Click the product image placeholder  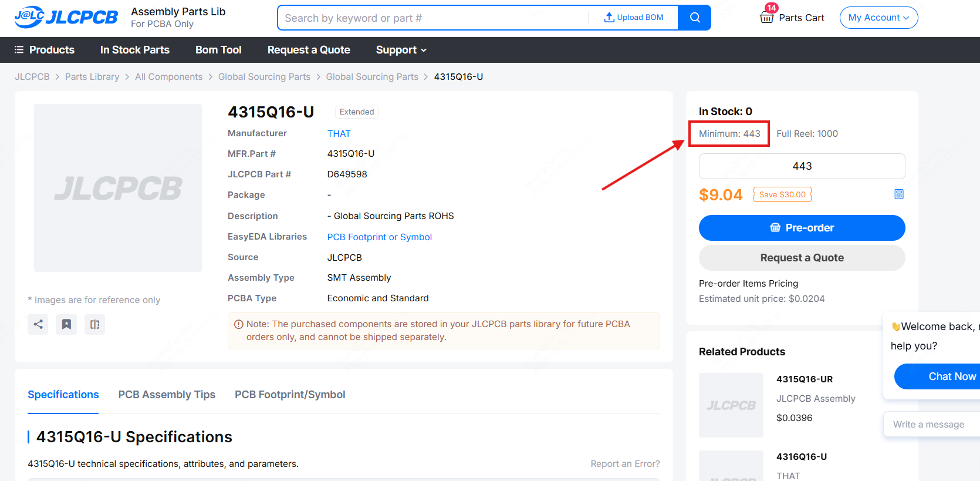pos(118,188)
